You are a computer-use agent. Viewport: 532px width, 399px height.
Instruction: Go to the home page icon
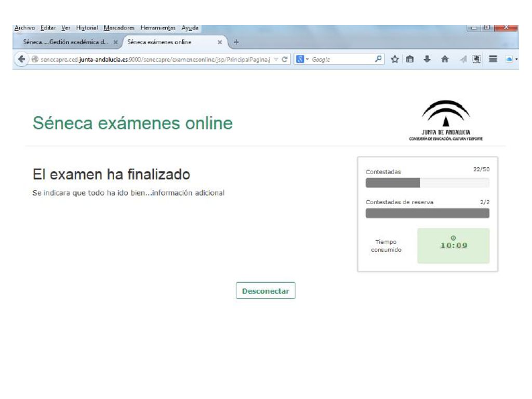pyautogui.click(x=445, y=59)
